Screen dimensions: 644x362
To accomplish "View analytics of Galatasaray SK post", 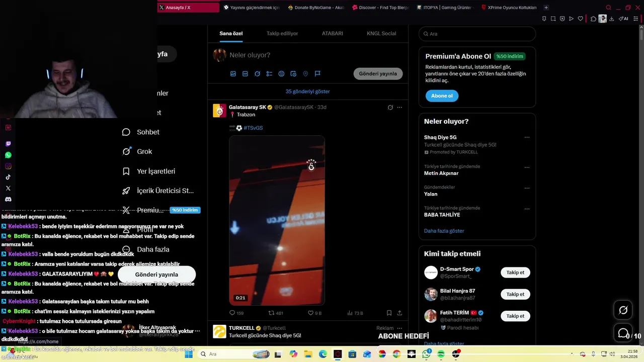I will pyautogui.click(x=355, y=313).
